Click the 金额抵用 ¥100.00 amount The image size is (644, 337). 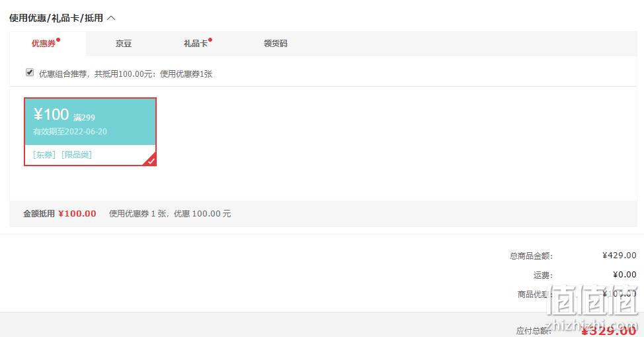[x=77, y=214]
